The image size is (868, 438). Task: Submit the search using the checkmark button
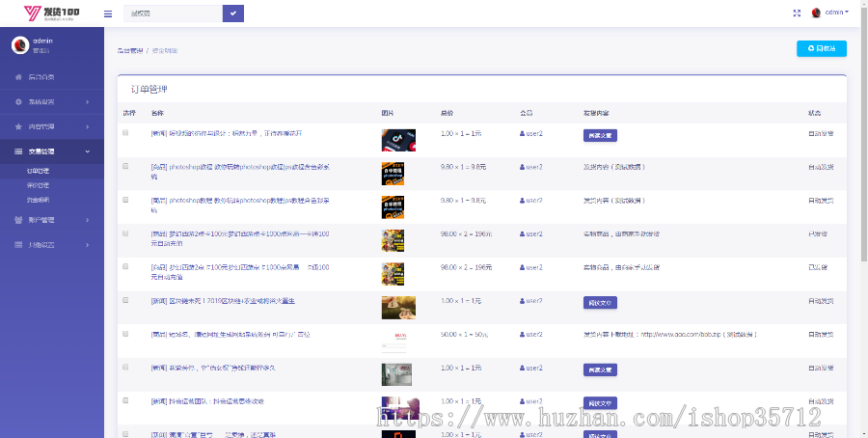coord(233,14)
